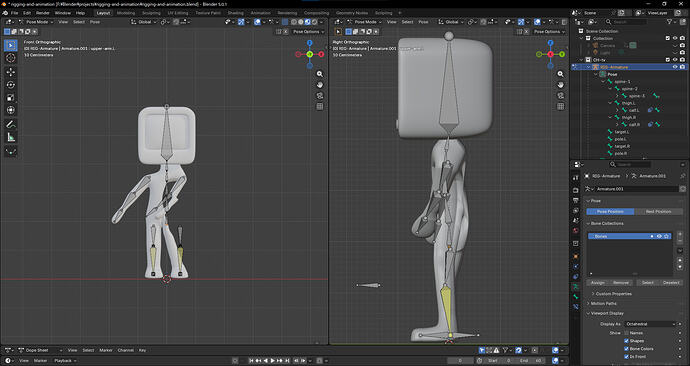The height and width of the screenshot is (366, 690).
Task: Toggle CH-tv collection visibility eye
Action: click(675, 60)
